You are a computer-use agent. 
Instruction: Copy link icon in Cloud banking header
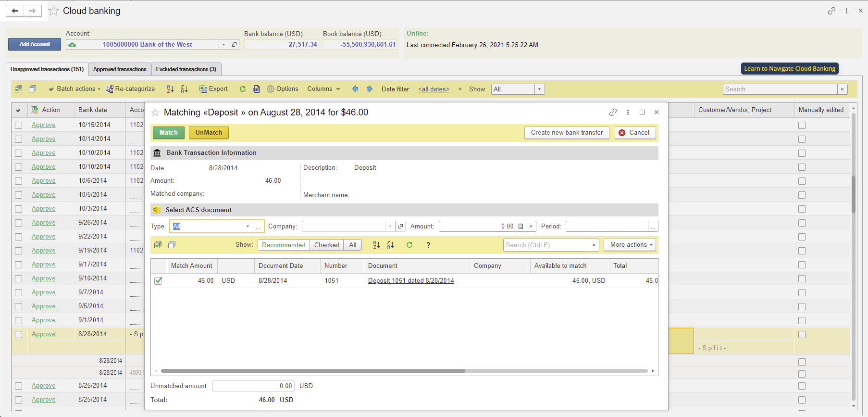point(831,11)
